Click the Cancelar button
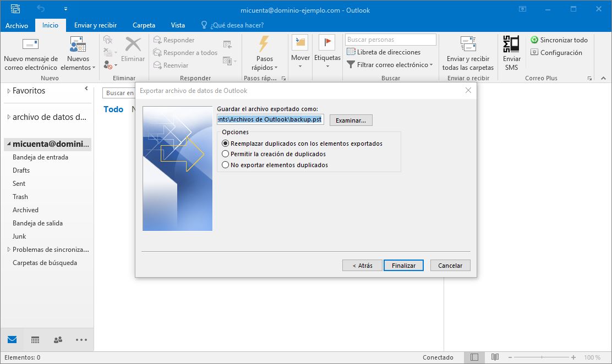This screenshot has width=612, height=364. (x=450, y=265)
